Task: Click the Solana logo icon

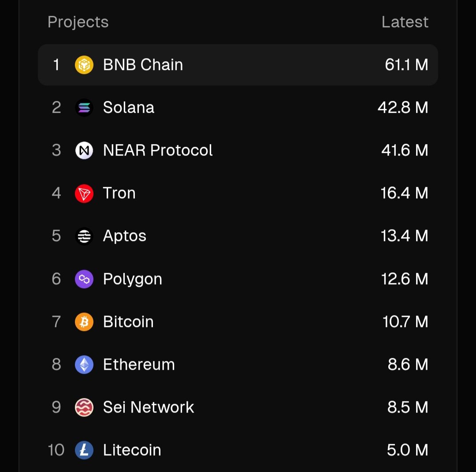Action: (x=84, y=108)
